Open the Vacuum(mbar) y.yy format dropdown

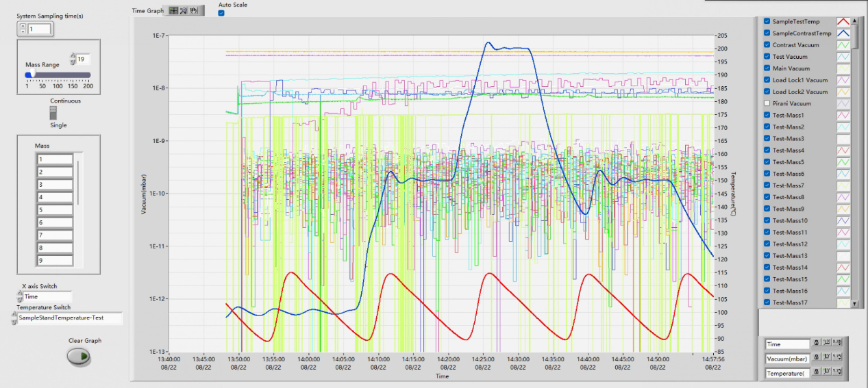point(838,358)
